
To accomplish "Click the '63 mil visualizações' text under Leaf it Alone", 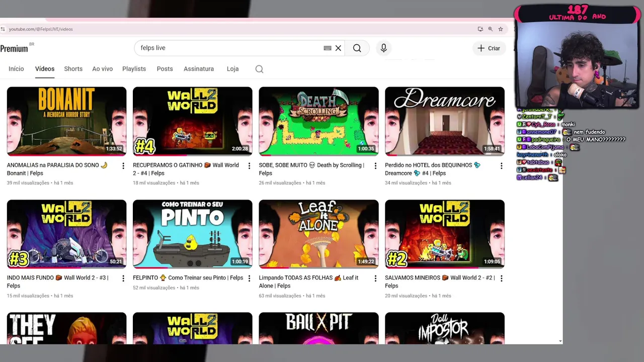I will click(x=280, y=296).
